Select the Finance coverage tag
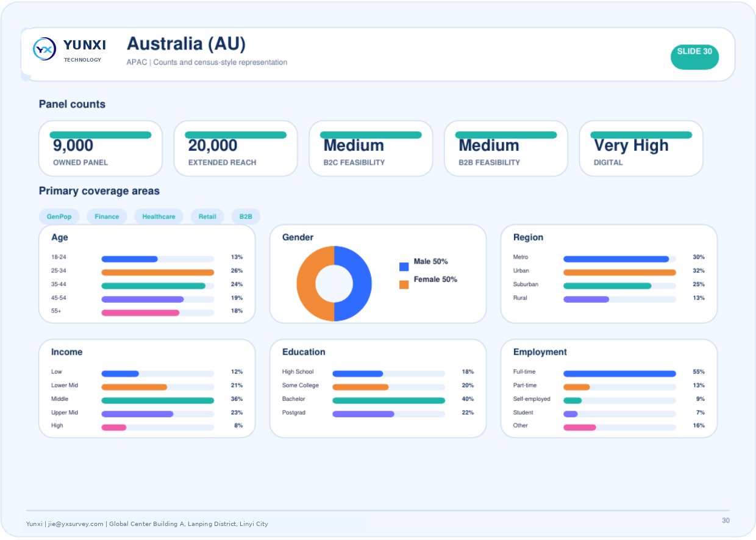This screenshot has width=756, height=540. tap(107, 217)
